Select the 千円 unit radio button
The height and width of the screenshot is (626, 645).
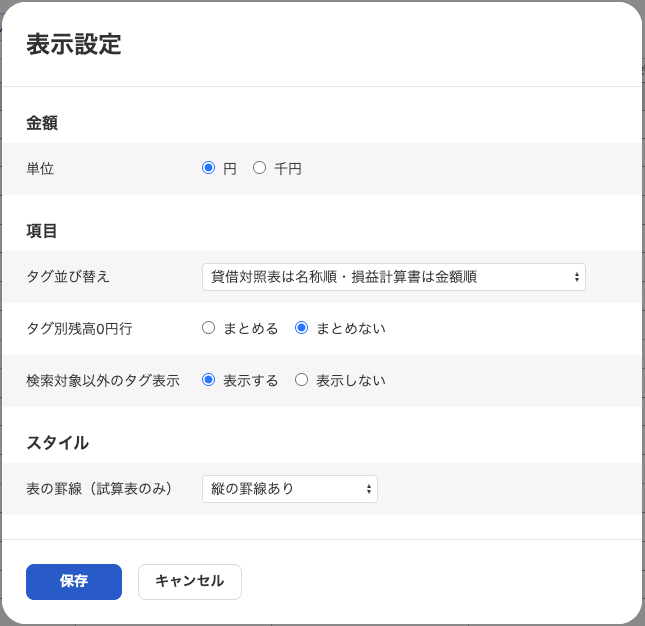[x=259, y=168]
